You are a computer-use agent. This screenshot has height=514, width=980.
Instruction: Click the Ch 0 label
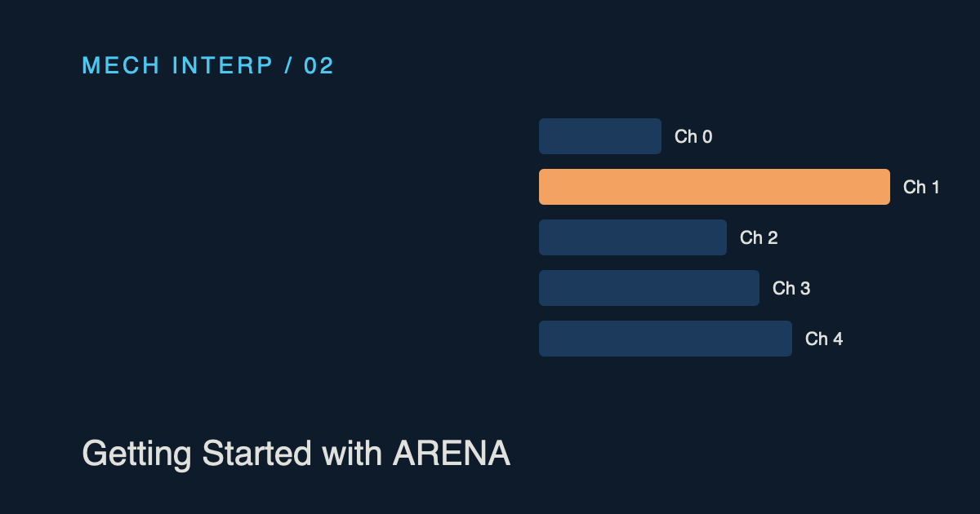coord(693,137)
